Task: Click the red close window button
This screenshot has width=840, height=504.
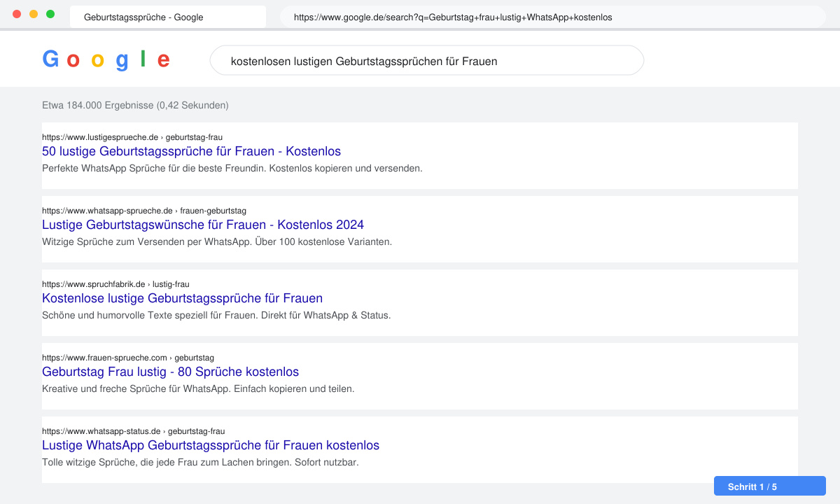Action: (x=17, y=14)
